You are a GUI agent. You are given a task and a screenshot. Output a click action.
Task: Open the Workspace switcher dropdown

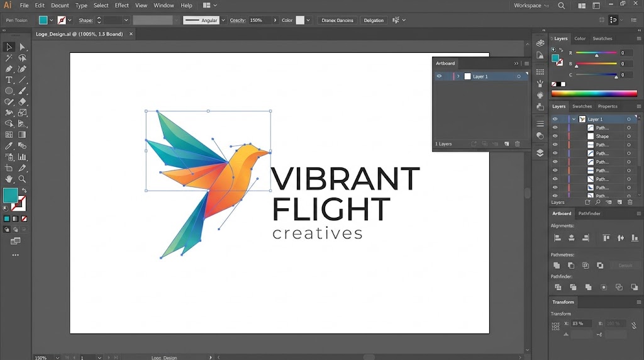click(531, 5)
